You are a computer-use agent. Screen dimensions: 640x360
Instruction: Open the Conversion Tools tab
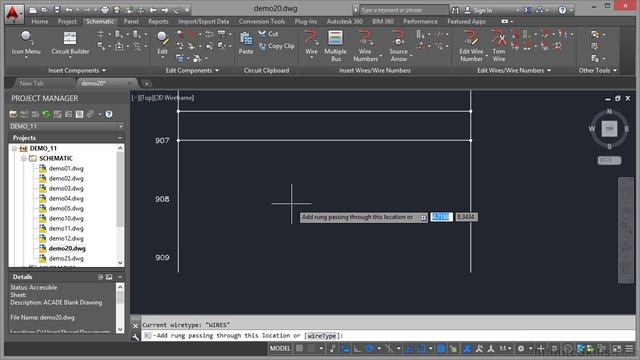[x=262, y=21]
